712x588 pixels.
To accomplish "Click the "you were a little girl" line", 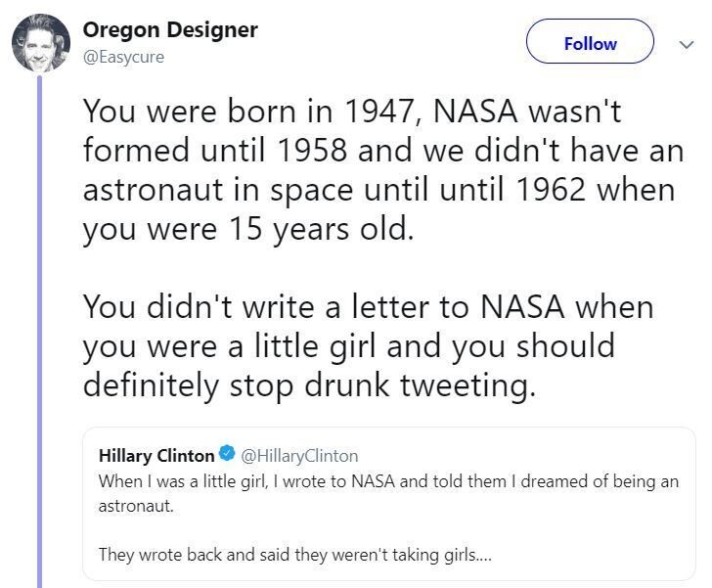I will pyautogui.click(x=348, y=345).
